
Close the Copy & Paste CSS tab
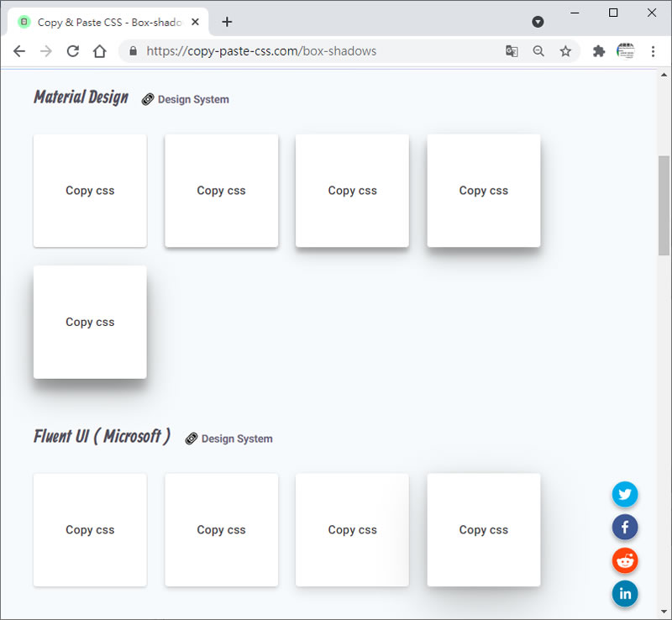[195, 22]
